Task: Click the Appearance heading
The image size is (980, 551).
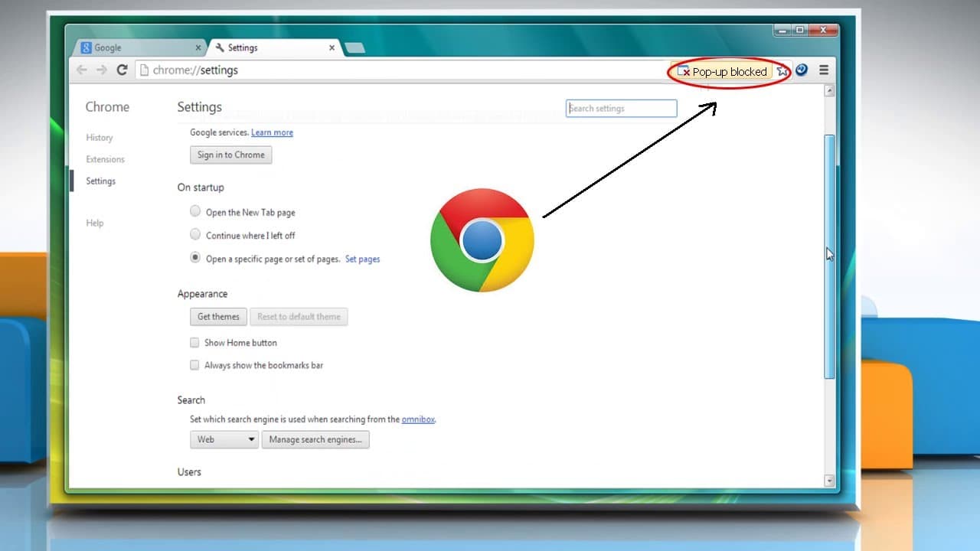Action: [202, 294]
